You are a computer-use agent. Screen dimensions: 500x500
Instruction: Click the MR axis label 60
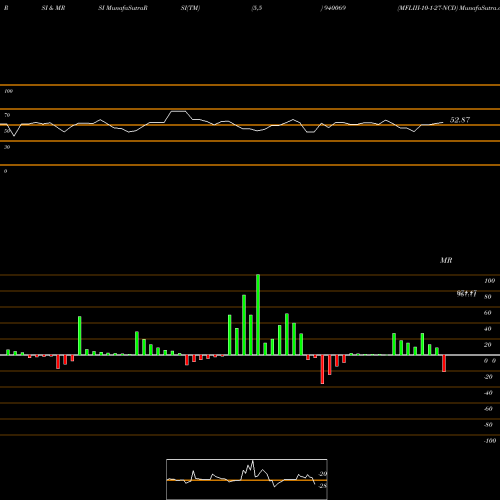[x=488, y=313]
